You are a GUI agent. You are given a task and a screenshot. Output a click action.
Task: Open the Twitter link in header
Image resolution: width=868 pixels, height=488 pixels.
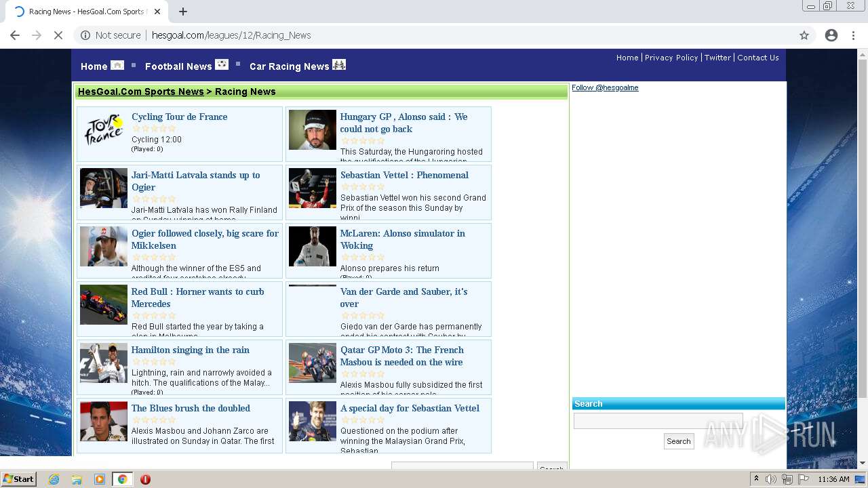click(717, 58)
